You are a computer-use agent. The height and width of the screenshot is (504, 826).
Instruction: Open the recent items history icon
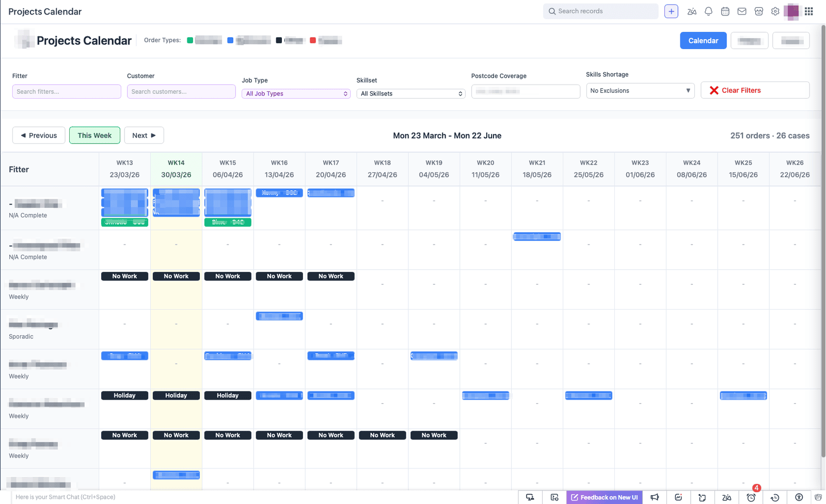[x=775, y=497]
